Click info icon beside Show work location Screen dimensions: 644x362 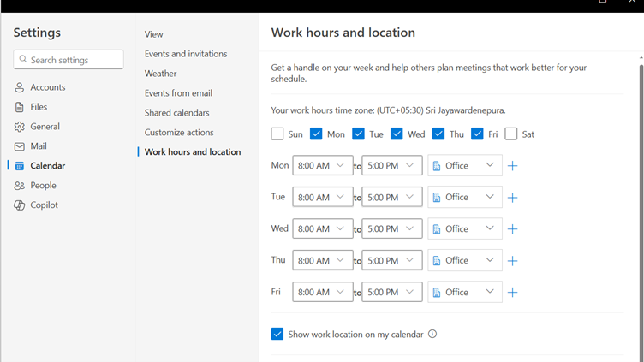point(432,334)
